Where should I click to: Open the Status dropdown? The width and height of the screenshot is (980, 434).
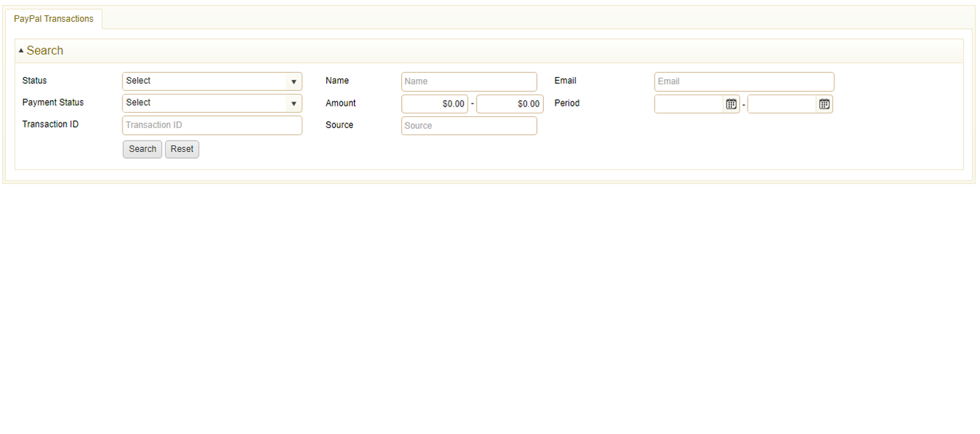(212, 81)
